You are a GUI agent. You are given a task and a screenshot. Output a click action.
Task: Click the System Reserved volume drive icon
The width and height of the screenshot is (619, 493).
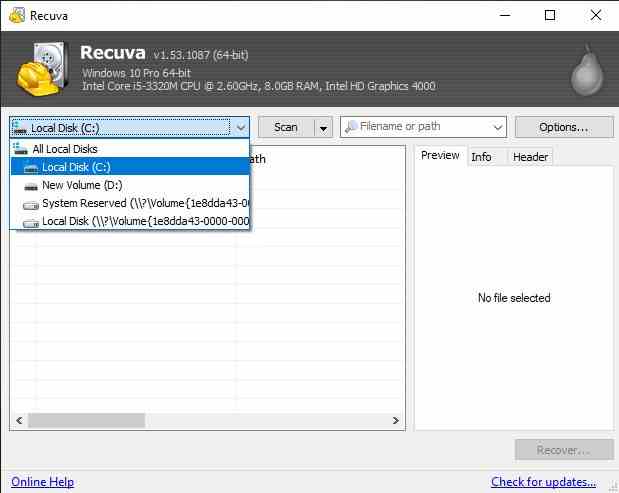[x=31, y=204]
